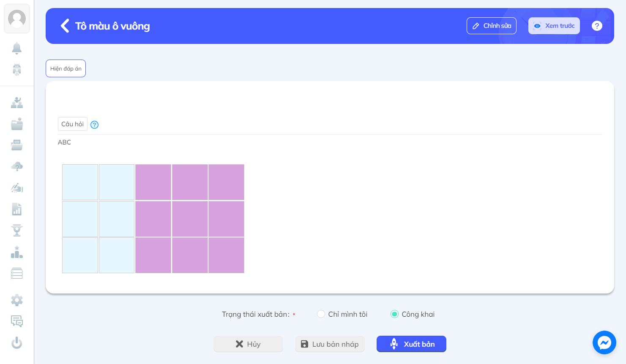Click the Chỉnh sửa button
Viewport: 626px width, 364px height.
[492, 26]
